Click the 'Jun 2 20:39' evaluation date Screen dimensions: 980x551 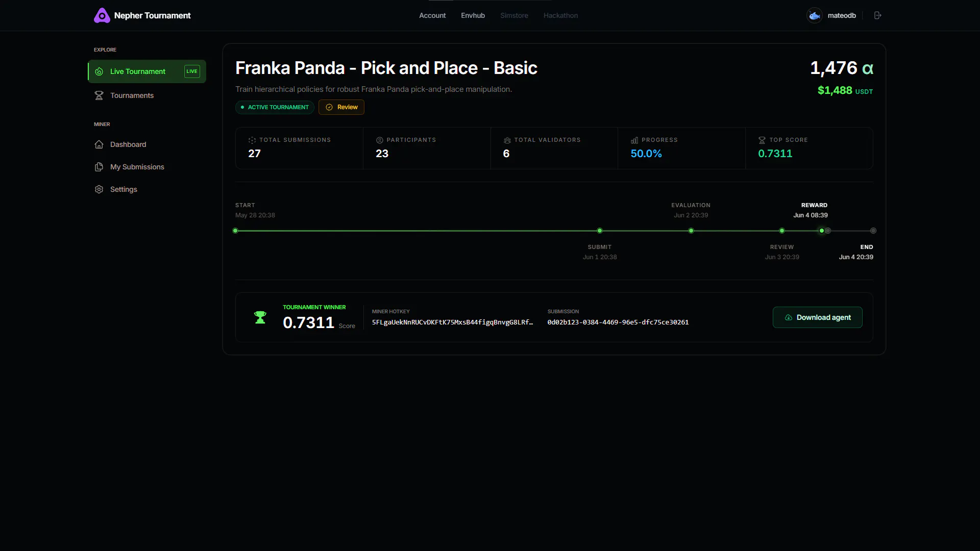[691, 215]
